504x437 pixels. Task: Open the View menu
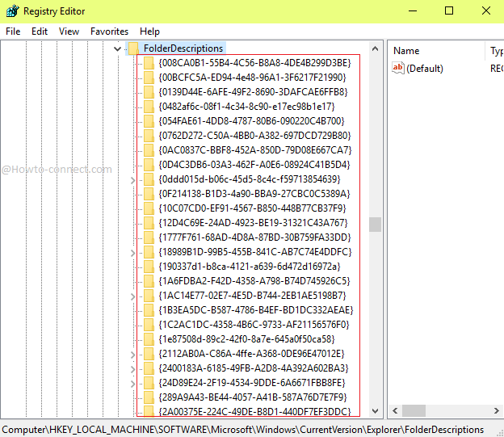69,32
